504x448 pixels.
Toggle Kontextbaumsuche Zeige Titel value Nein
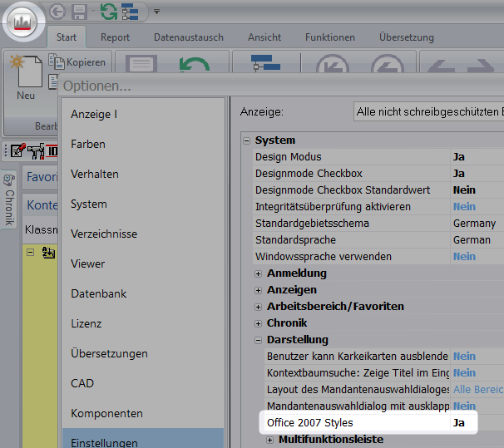[x=464, y=373]
